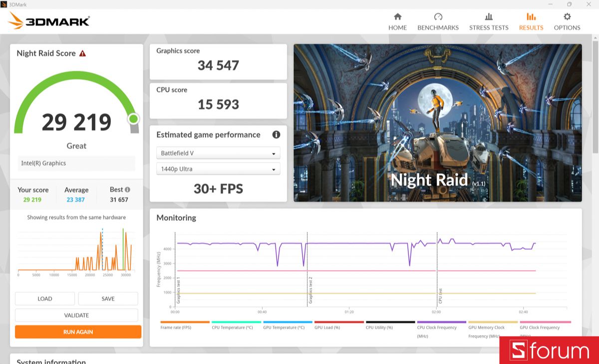Toggle the CPU Clock Frequency legend

441,330
